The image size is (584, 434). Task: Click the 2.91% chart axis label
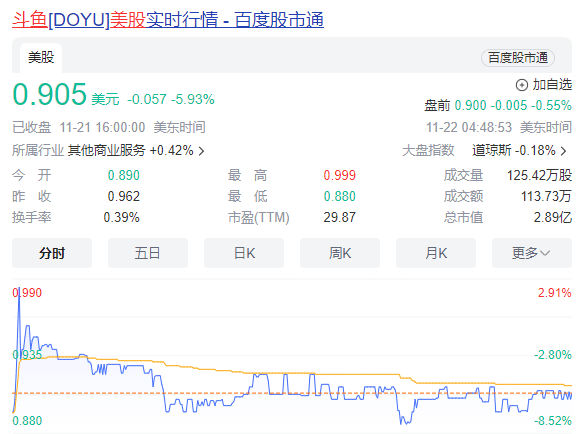tap(555, 293)
